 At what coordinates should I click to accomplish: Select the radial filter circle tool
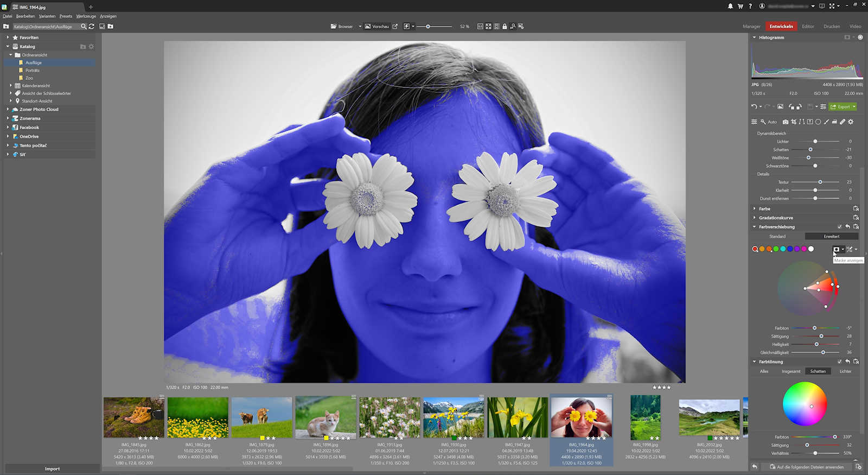(x=818, y=122)
